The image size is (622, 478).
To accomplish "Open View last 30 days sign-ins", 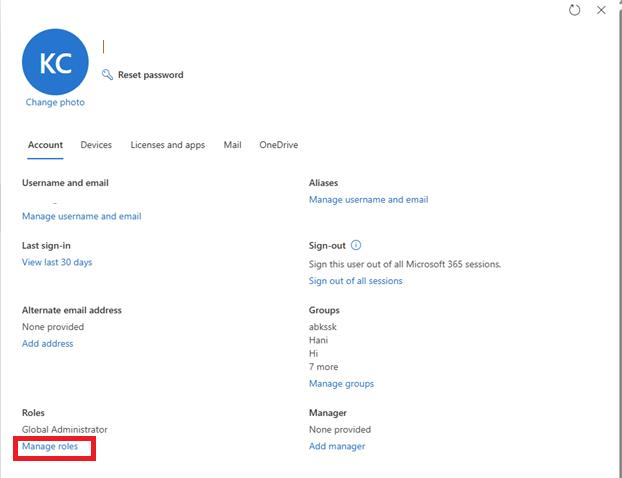I will coord(57,262).
